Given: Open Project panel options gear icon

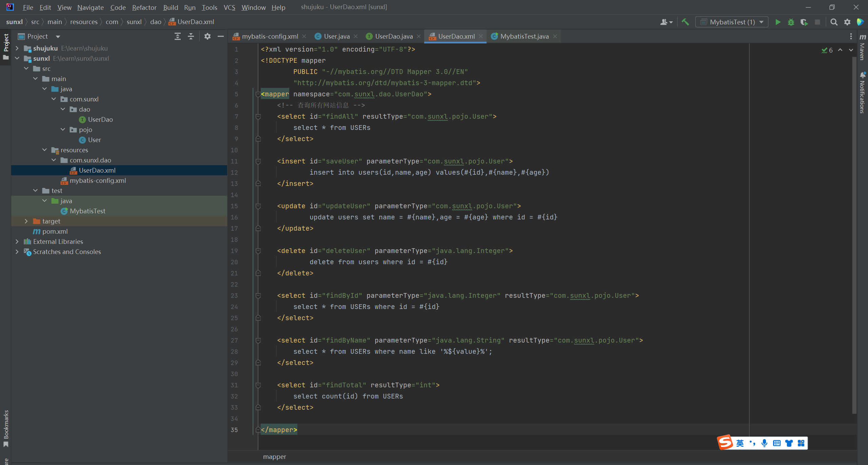Looking at the screenshot, I should [208, 36].
